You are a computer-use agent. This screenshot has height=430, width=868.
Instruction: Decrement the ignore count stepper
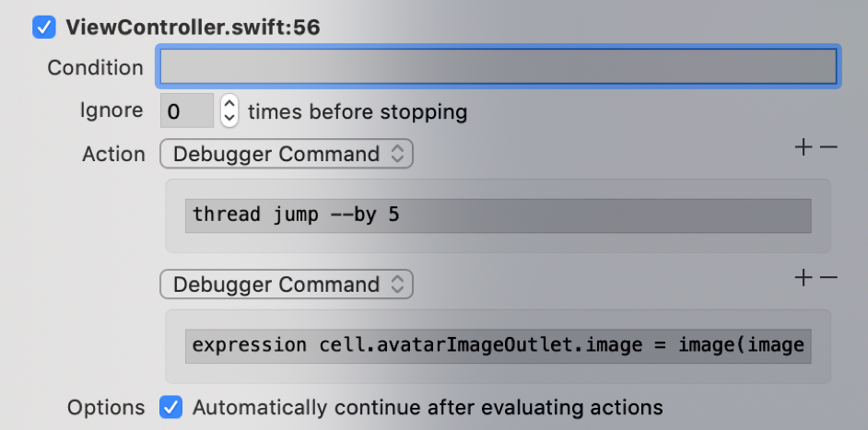(229, 119)
